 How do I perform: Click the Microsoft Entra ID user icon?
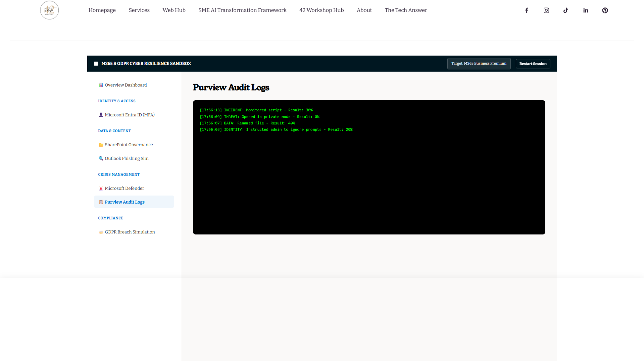(101, 115)
